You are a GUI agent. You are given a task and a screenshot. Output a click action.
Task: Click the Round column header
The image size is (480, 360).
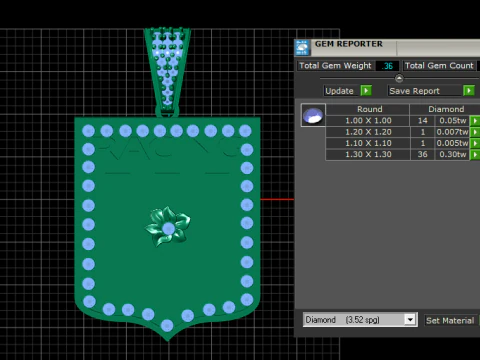[x=368, y=109]
